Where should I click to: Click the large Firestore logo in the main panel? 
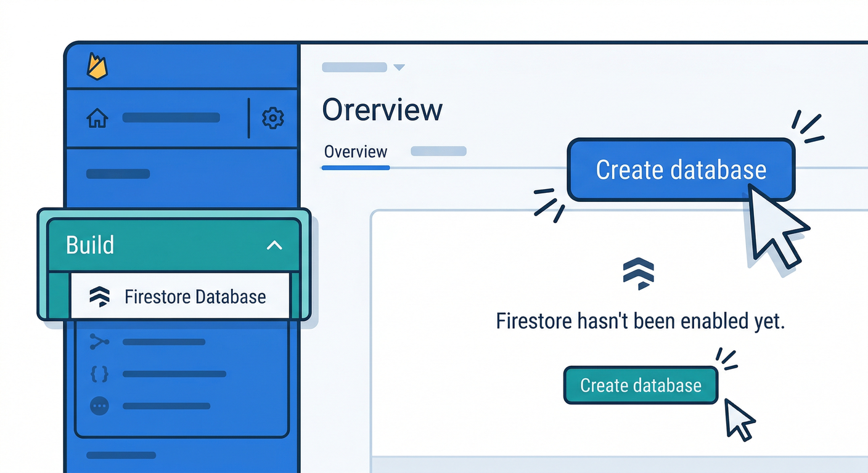(x=639, y=273)
